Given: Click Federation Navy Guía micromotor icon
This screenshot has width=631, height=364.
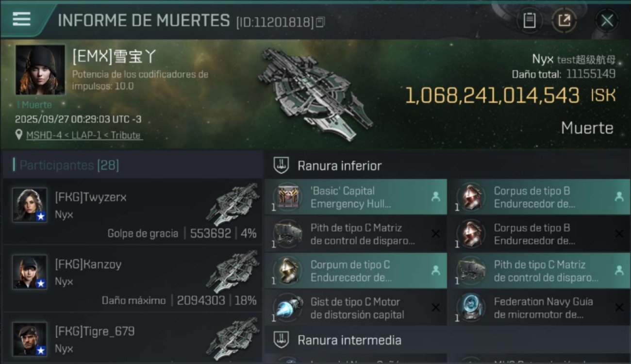Looking at the screenshot, I should (470, 308).
